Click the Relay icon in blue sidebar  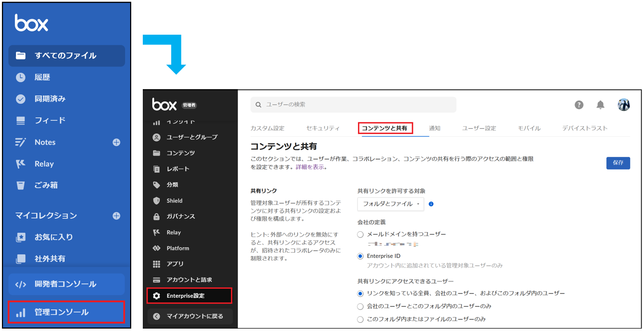coord(20,164)
